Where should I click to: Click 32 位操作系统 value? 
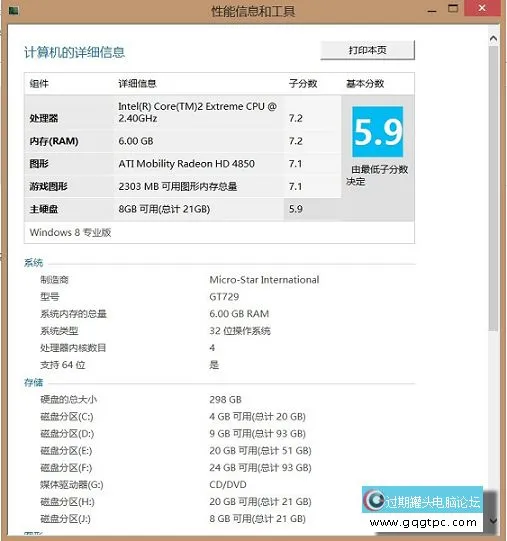click(240, 331)
